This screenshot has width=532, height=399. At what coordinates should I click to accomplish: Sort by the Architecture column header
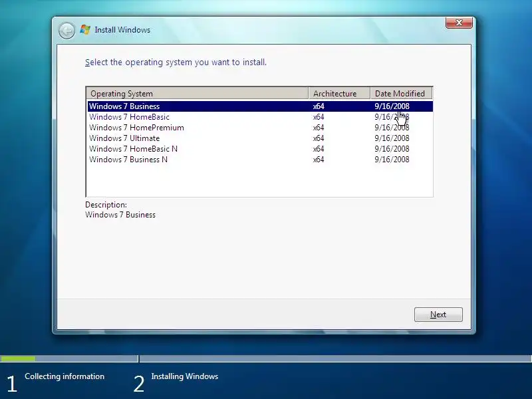pyautogui.click(x=339, y=93)
